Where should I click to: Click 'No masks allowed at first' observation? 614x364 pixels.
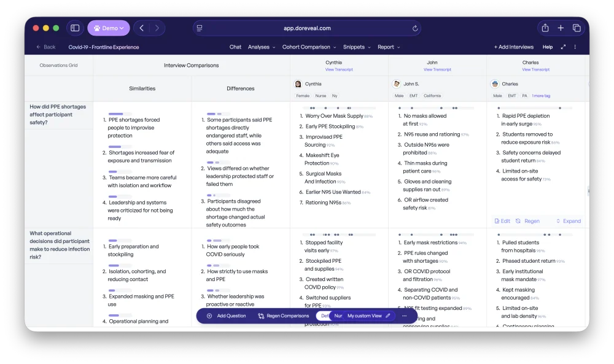tap(425, 120)
